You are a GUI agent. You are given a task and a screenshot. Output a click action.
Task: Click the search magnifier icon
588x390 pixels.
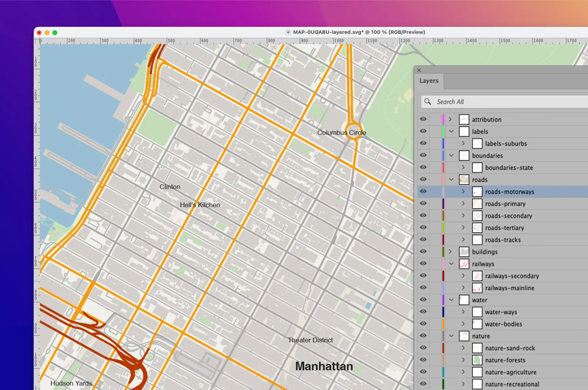pos(427,101)
